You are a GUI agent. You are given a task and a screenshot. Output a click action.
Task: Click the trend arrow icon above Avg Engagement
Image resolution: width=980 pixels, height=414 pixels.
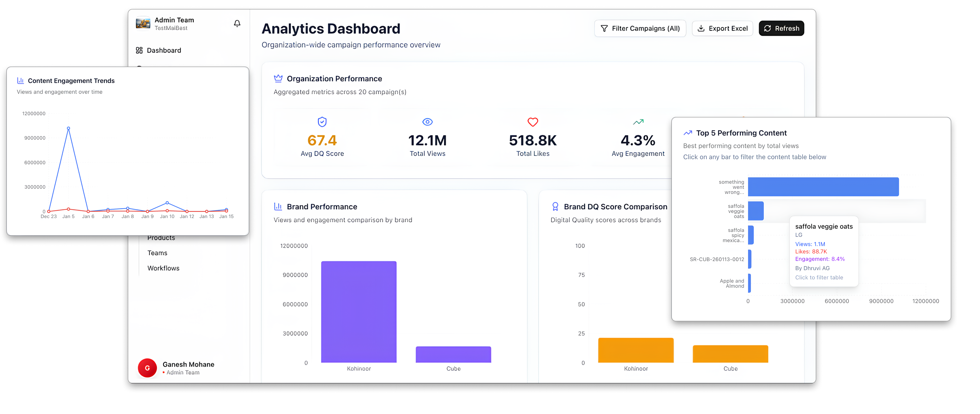point(638,122)
